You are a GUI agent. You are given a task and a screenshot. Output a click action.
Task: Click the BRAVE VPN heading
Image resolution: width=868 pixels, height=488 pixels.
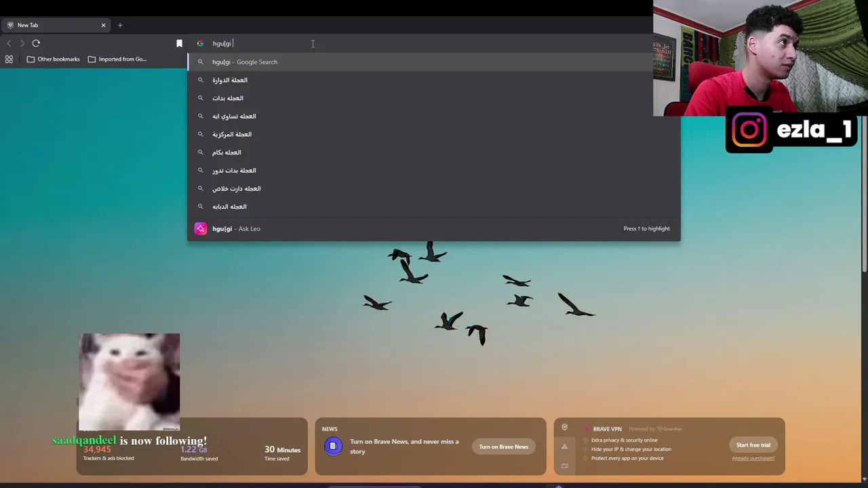click(607, 429)
